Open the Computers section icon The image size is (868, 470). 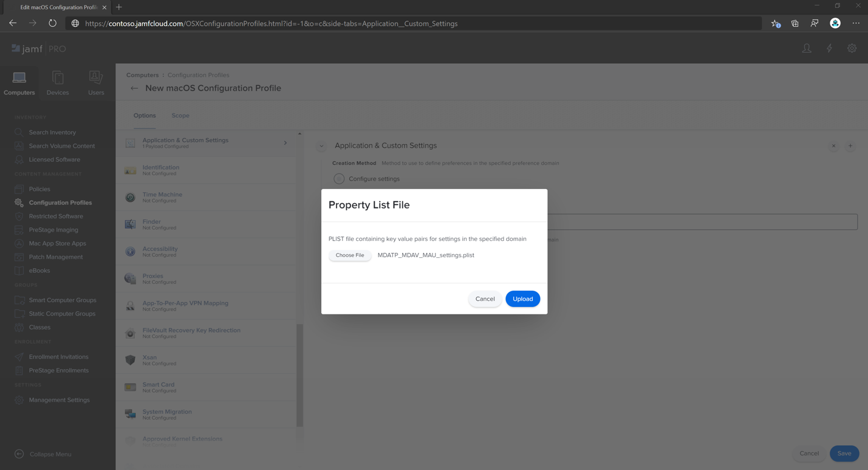pyautogui.click(x=19, y=78)
